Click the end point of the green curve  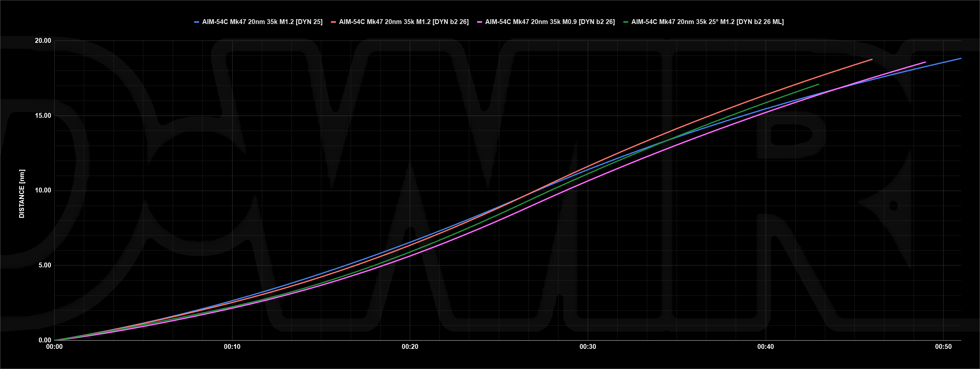tap(818, 84)
